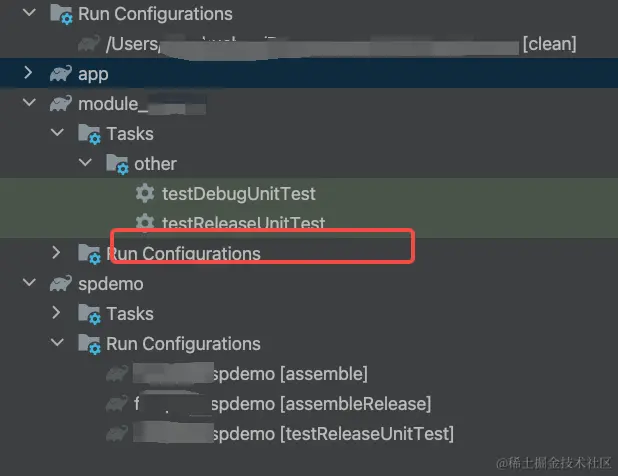Viewport: 618px width, 476px height.
Task: Select the spdemo [assemble] run configuration
Action: pyautogui.click(x=290, y=374)
